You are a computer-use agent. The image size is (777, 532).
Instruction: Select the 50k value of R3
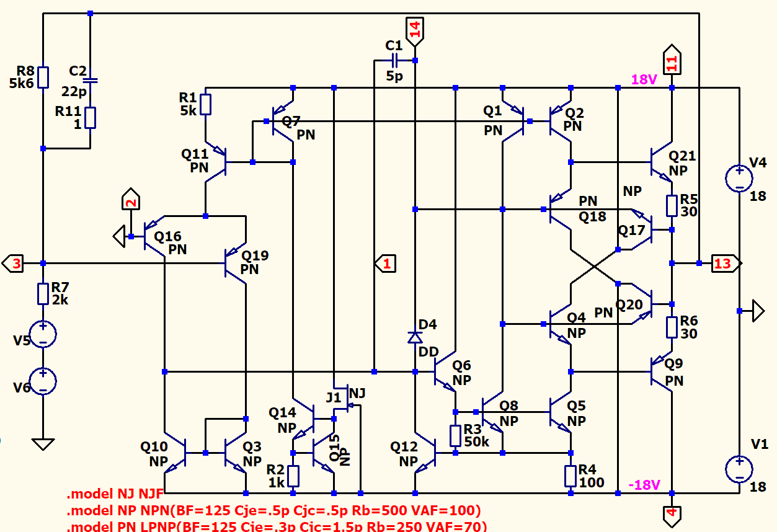point(477,442)
